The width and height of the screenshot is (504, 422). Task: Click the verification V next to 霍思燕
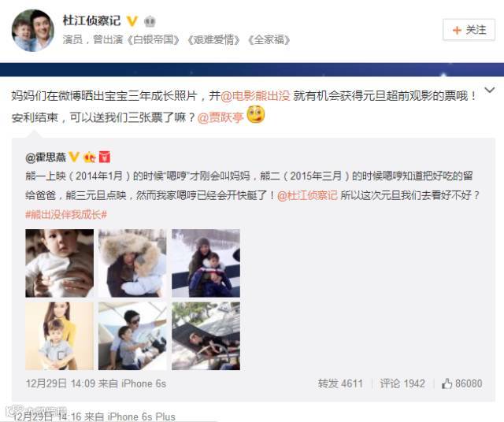pyautogui.click(x=74, y=157)
